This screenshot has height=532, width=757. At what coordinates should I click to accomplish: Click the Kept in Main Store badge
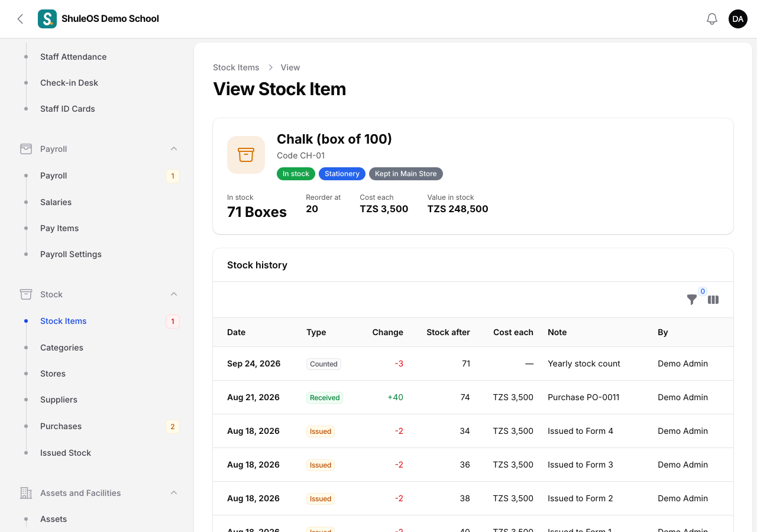[406, 174]
